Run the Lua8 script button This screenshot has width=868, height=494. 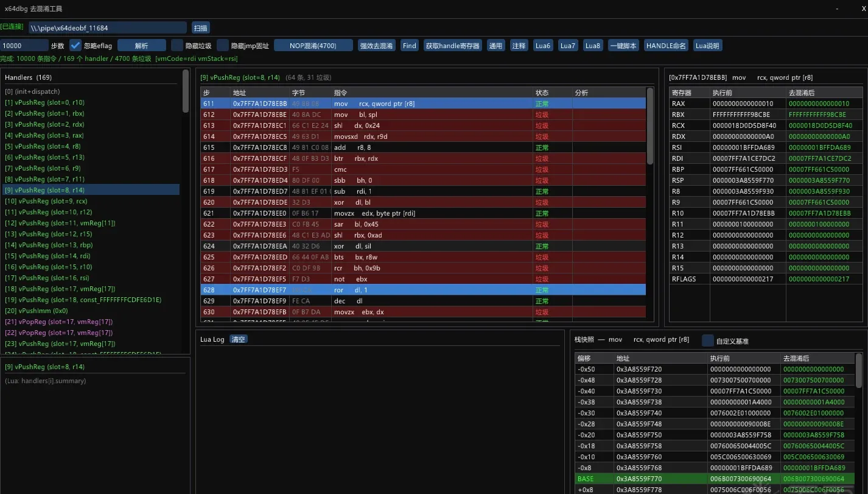(592, 45)
